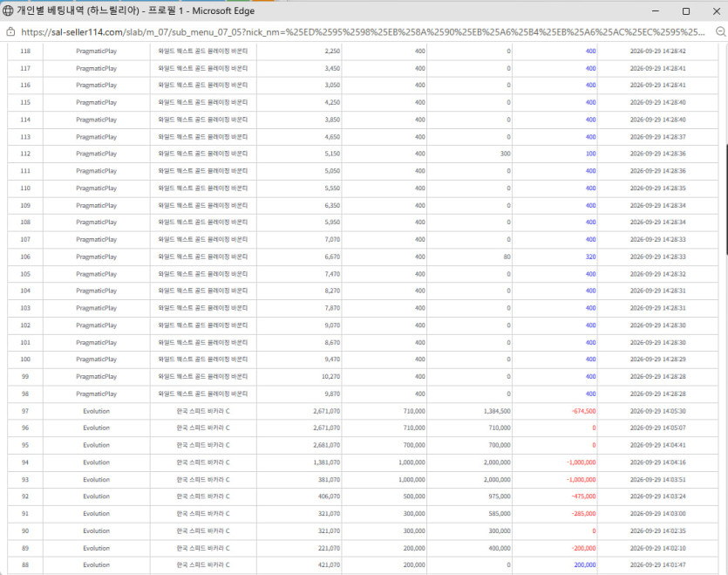The height and width of the screenshot is (575, 728).
Task: Click the win amount 1,384,500
Action: click(x=497, y=411)
